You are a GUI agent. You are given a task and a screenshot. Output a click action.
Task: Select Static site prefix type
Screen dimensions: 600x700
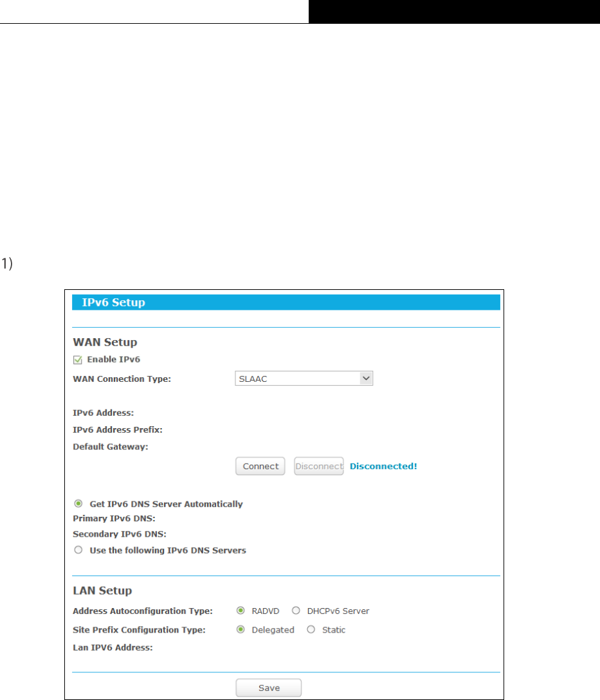[x=311, y=629]
